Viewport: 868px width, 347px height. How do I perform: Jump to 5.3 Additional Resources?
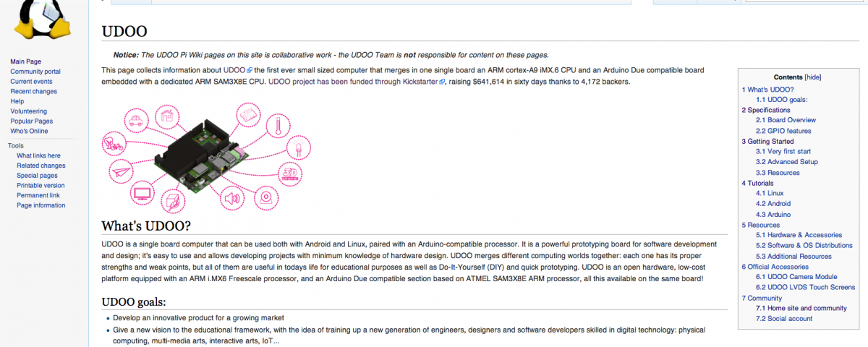pyautogui.click(x=793, y=256)
